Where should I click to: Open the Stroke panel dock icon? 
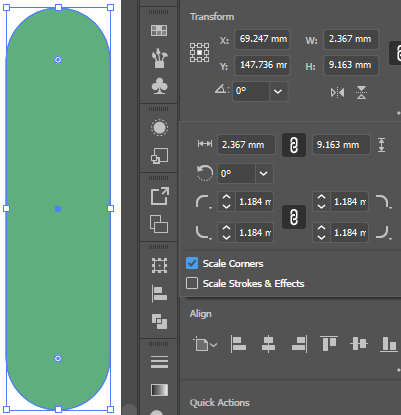tap(159, 362)
